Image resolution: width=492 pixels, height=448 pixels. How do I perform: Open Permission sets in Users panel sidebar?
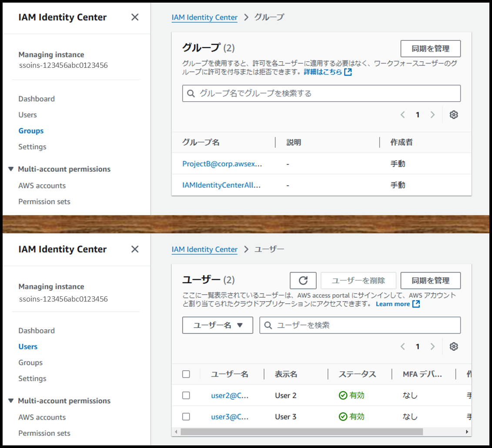[44, 433]
